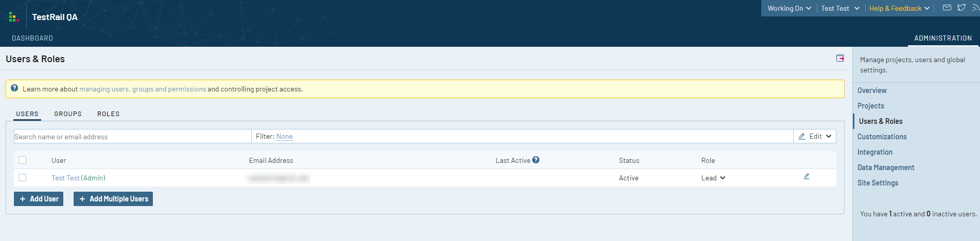Open Projects in admin sidebar

coord(870,106)
